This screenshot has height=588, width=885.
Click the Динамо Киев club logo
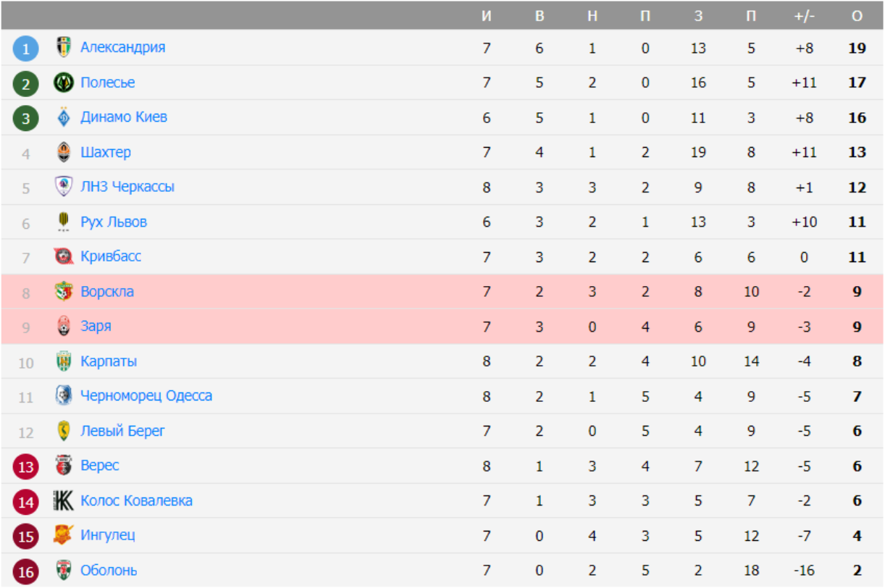click(64, 117)
